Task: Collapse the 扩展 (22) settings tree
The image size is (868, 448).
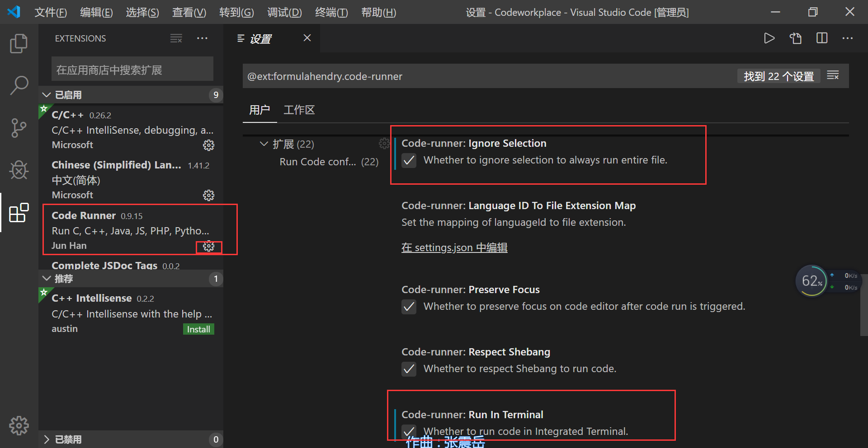Action: (264, 144)
